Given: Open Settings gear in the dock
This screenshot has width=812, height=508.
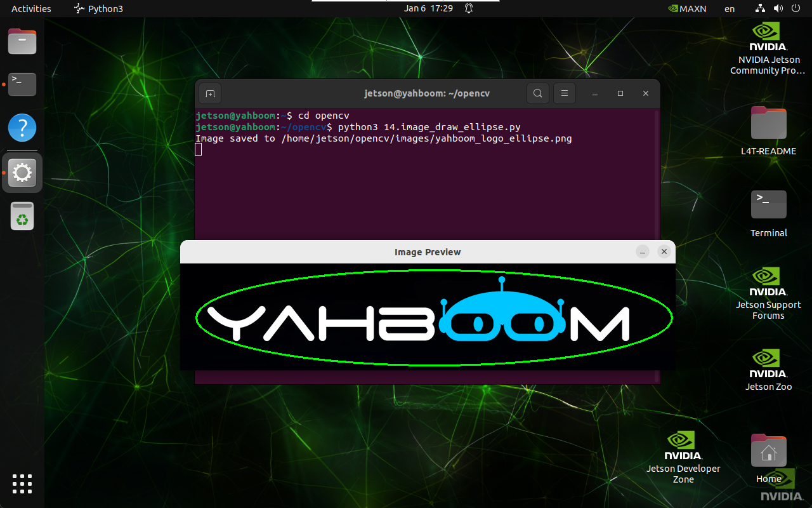Looking at the screenshot, I should (x=22, y=173).
